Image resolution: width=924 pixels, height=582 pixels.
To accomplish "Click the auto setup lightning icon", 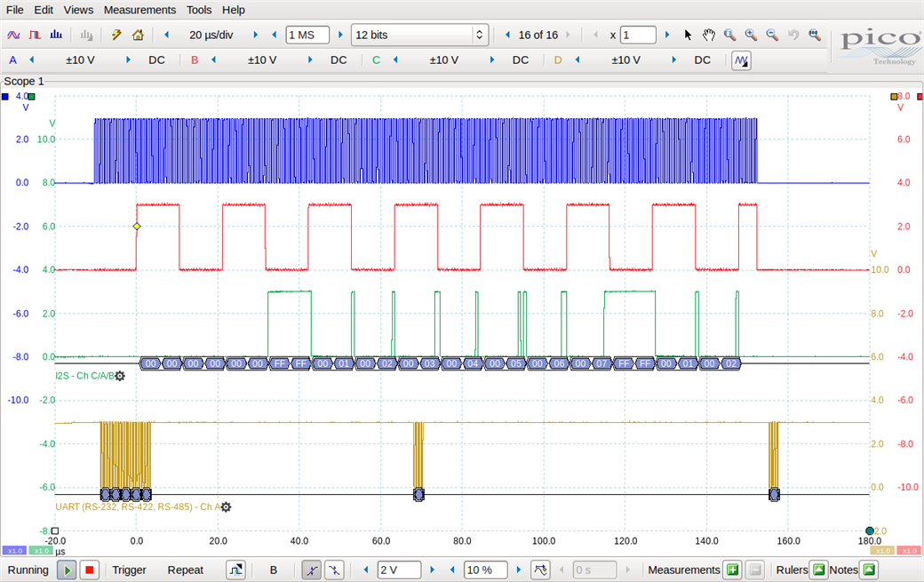I will point(116,35).
